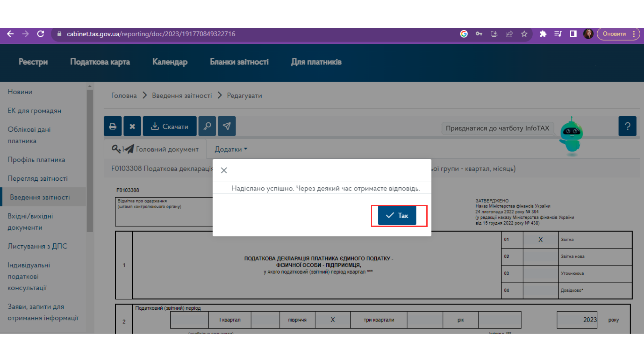Click the install app icon in address bar
Viewport: 644px width, 362px height.
point(494,34)
